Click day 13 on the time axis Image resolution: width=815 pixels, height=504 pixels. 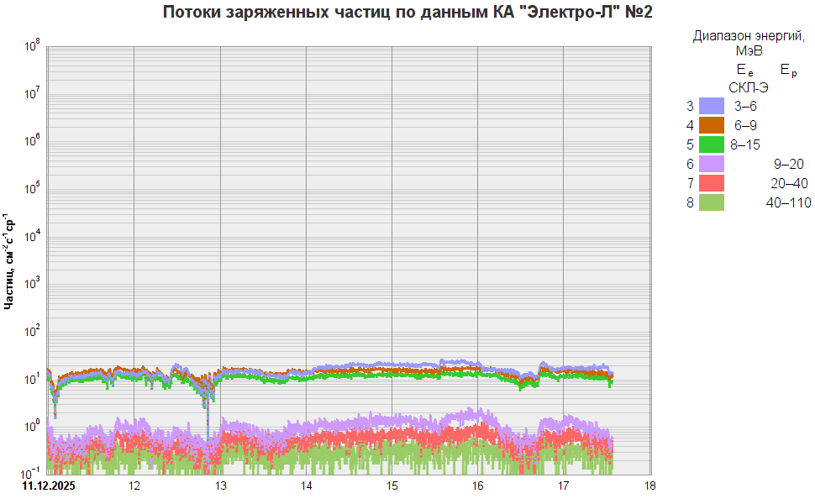click(x=220, y=486)
